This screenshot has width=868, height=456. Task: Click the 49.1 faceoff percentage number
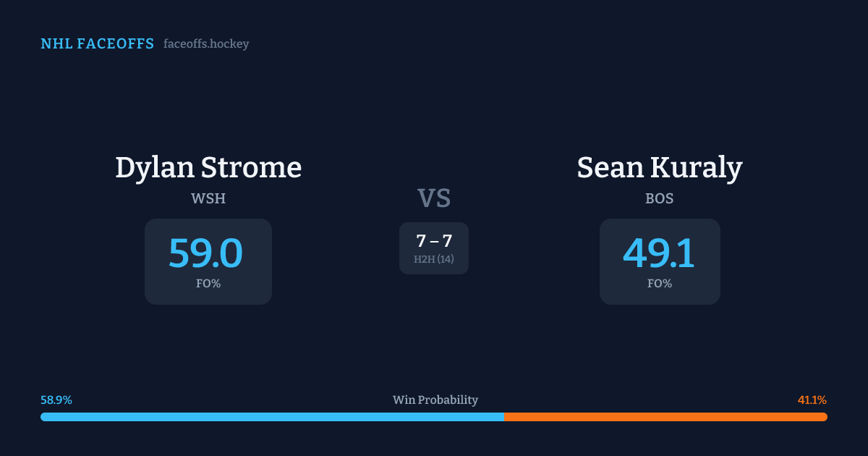(659, 253)
